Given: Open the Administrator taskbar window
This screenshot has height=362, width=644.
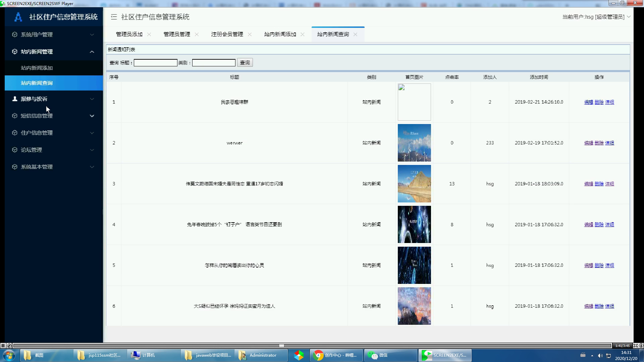Looking at the screenshot, I should 261,355.
